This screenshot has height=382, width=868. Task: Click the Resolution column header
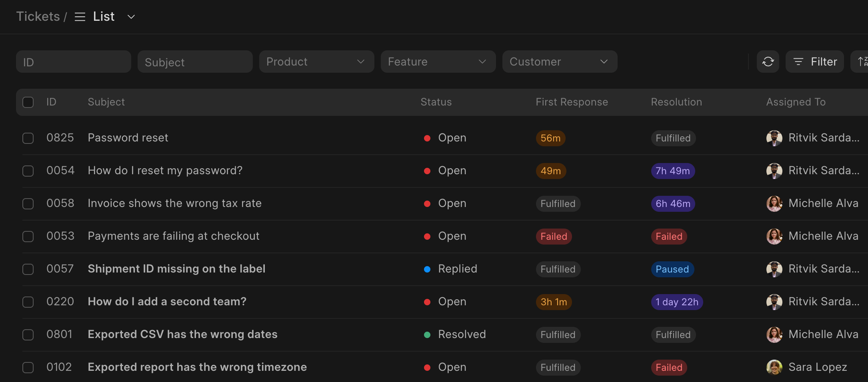pyautogui.click(x=676, y=102)
